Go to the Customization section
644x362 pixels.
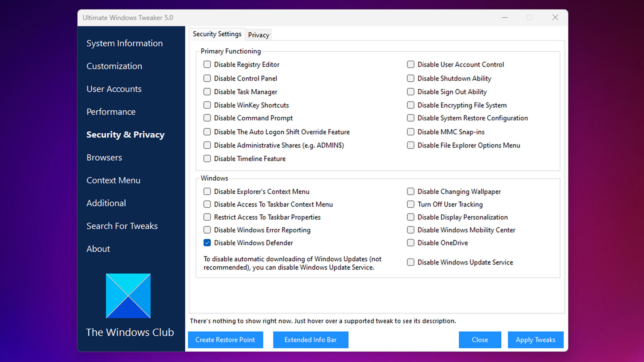[x=114, y=66]
